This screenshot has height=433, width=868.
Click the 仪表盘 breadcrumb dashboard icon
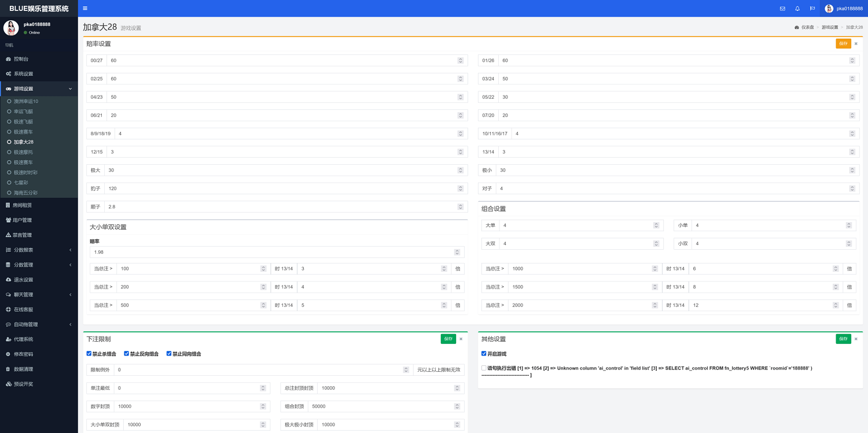pos(797,27)
